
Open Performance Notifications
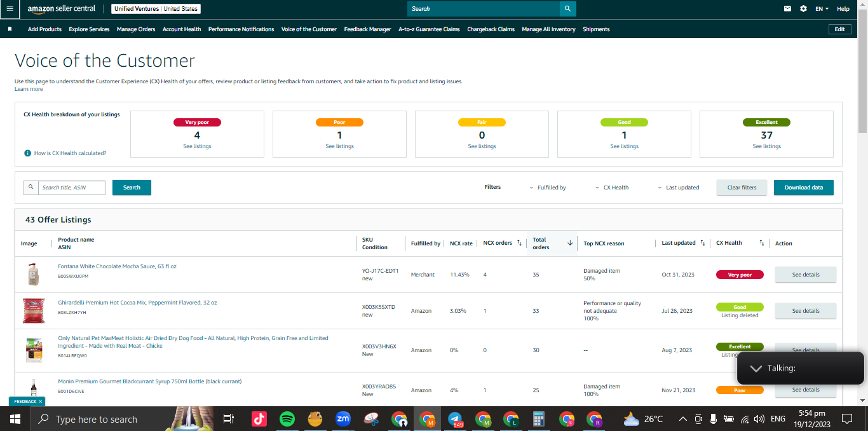pos(241,29)
